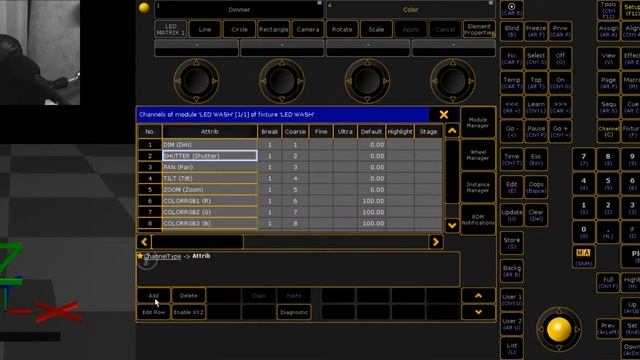Screen dimensions: 640x360
Task: Click the yellow ball icon beside Dimmer
Action: coord(144,8)
